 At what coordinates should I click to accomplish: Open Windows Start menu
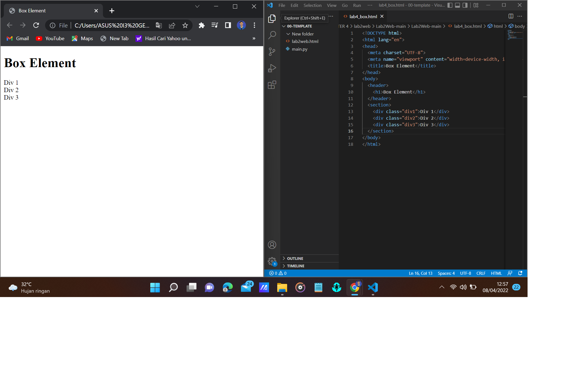155,287
